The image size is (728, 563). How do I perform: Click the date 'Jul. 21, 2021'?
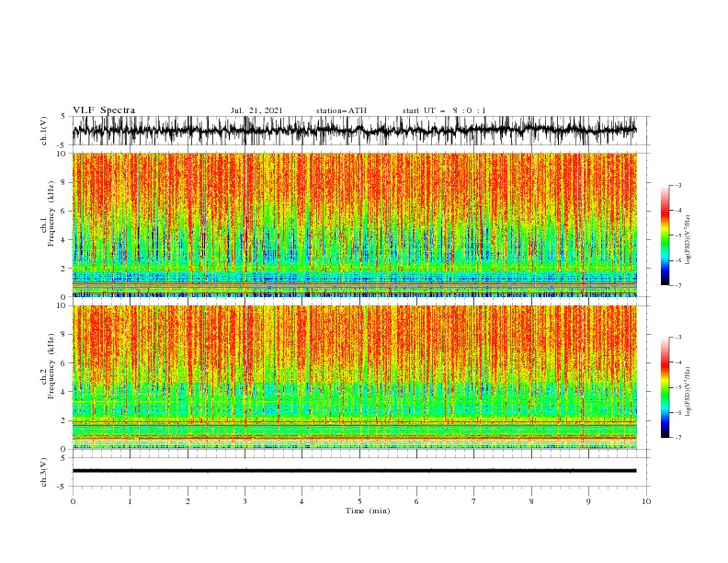(256, 110)
